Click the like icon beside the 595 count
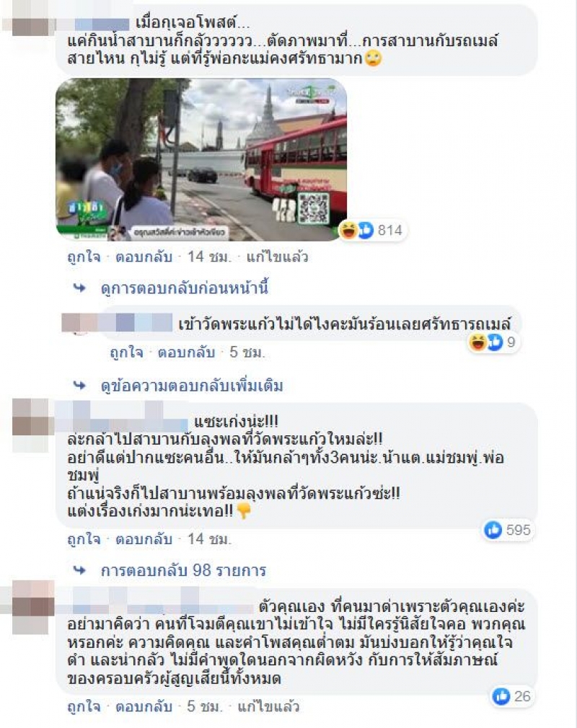 point(493,530)
